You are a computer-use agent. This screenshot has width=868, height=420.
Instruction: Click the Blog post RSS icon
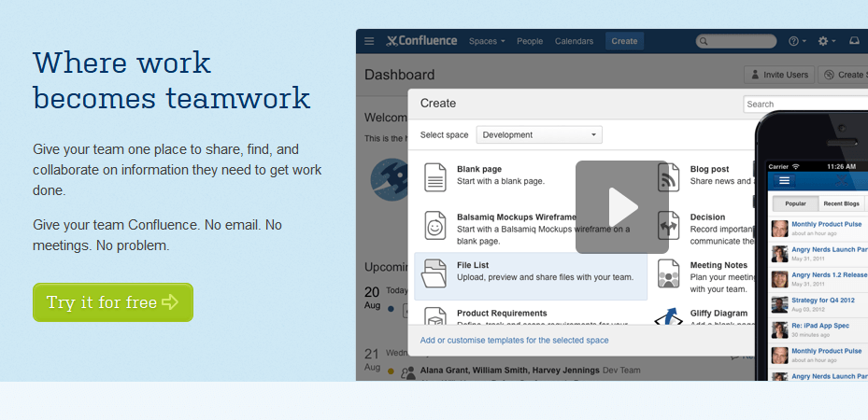(669, 176)
